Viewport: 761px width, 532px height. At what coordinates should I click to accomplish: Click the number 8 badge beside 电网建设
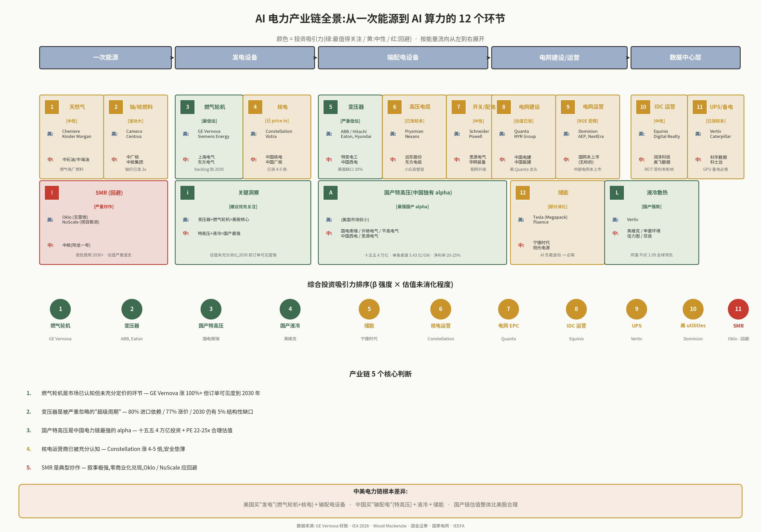point(504,107)
